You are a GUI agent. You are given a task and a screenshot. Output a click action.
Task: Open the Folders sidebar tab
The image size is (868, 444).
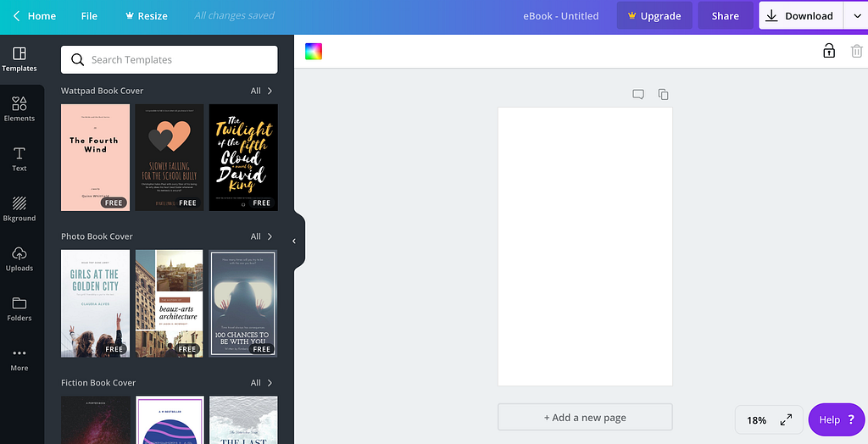click(x=19, y=308)
